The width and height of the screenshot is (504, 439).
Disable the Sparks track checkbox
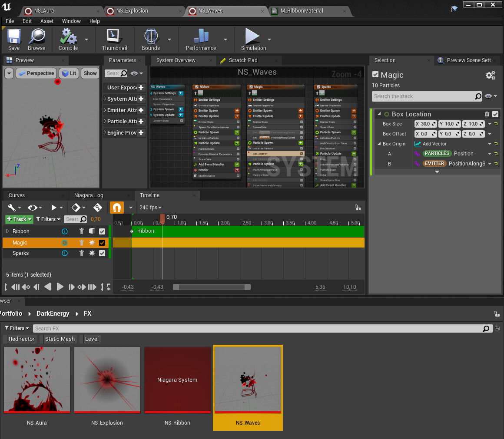point(102,254)
